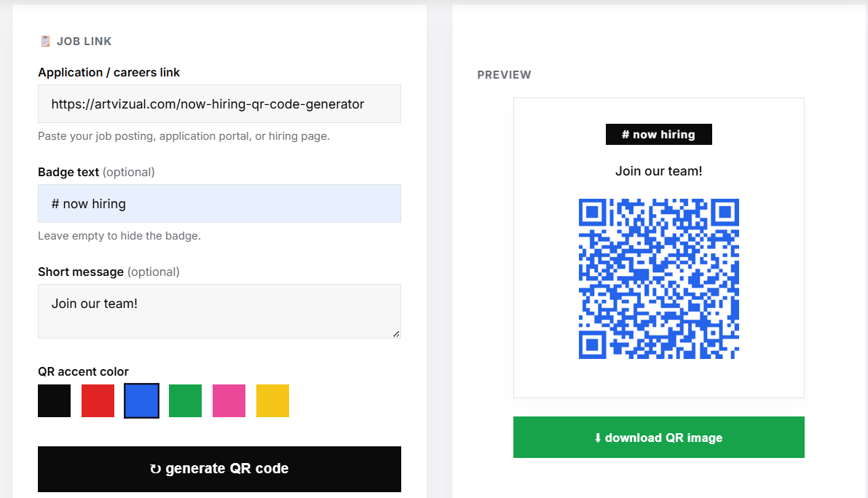Select the black accent color
868x498 pixels.
click(x=54, y=400)
